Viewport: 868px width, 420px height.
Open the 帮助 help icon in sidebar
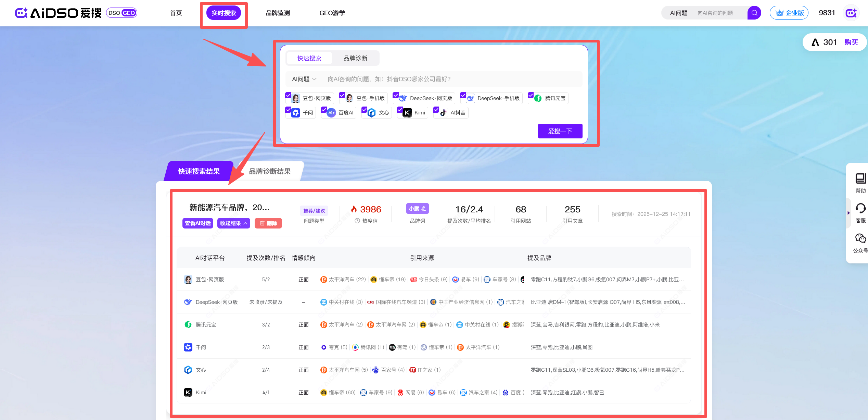(860, 179)
